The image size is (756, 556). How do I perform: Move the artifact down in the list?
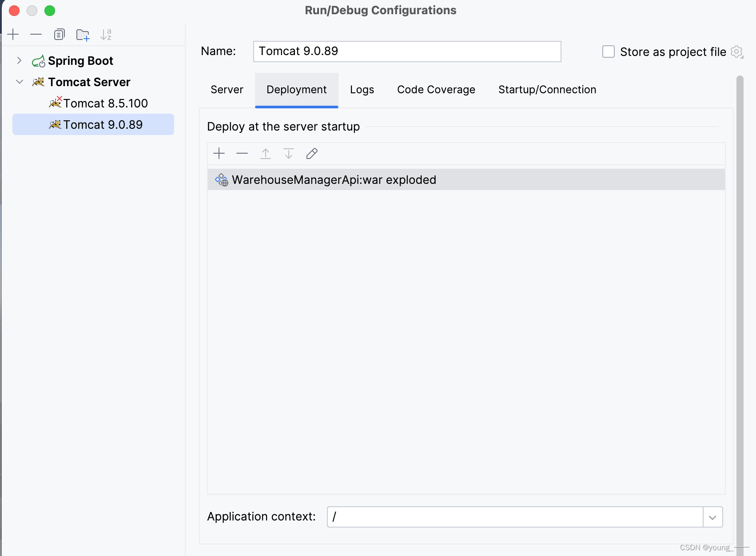click(x=289, y=154)
